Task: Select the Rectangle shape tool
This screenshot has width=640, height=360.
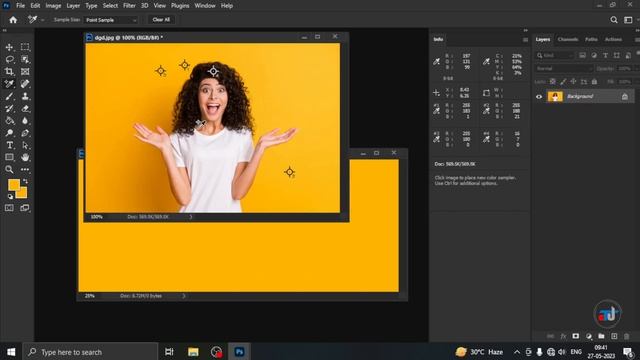Action: (x=9, y=158)
